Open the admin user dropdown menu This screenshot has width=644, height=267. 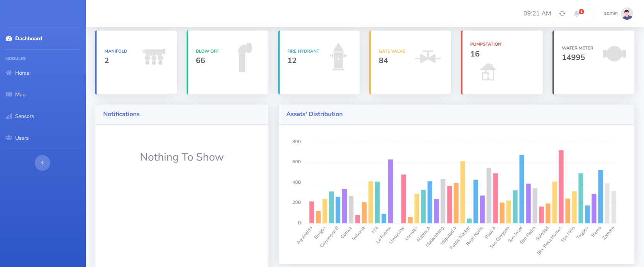point(611,14)
